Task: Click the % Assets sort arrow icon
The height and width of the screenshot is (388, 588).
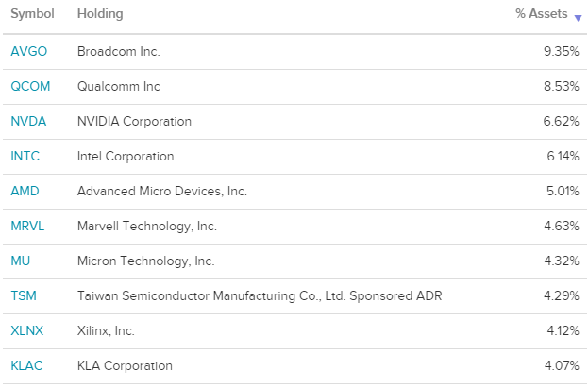Action: pyautogui.click(x=578, y=18)
